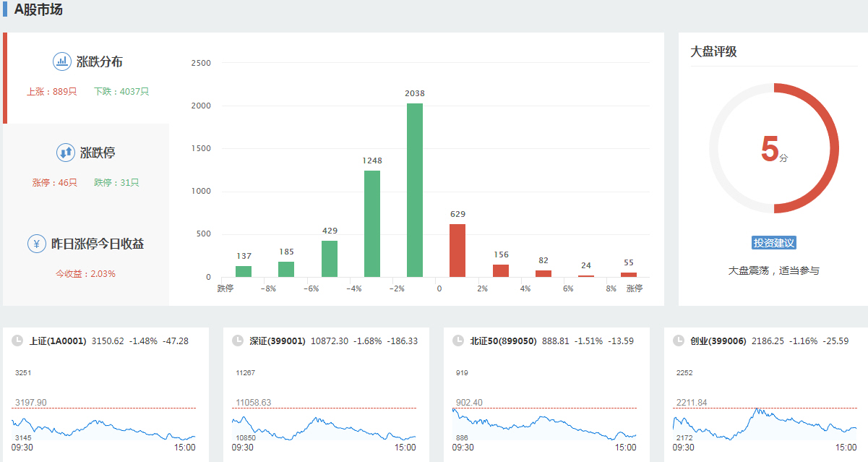Open the 创业(399006) index link

[x=718, y=341]
